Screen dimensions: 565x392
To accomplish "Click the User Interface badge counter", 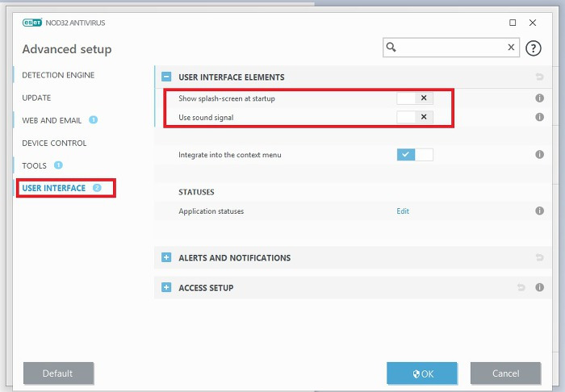I will pyautogui.click(x=97, y=188).
